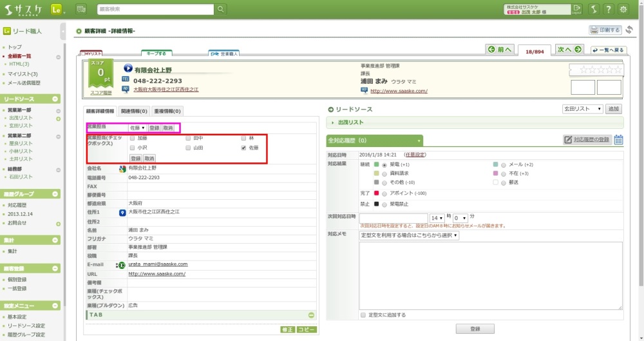Open the urata_mami@saaske.com email link
This screenshot has width=644, height=341.
click(x=158, y=264)
